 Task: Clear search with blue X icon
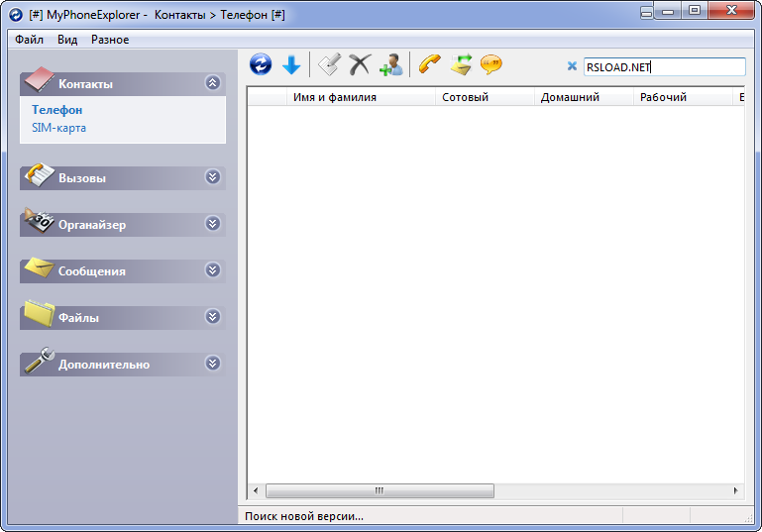coord(572,66)
